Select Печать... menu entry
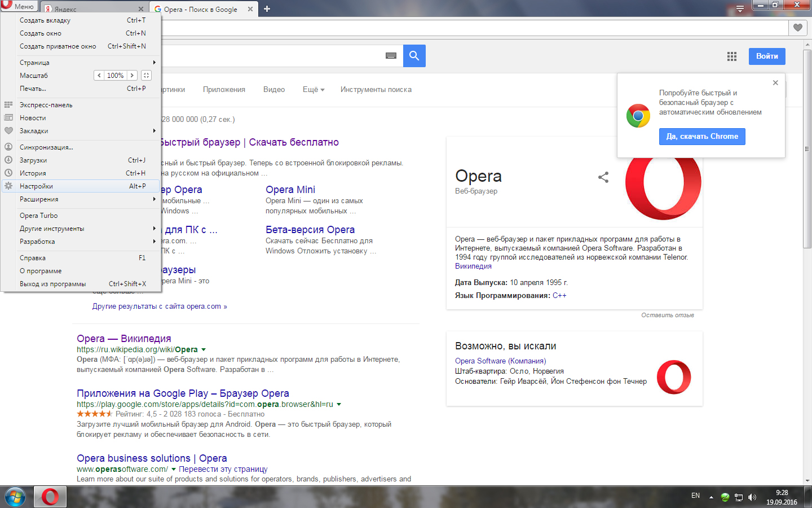The image size is (812, 508). (81, 89)
